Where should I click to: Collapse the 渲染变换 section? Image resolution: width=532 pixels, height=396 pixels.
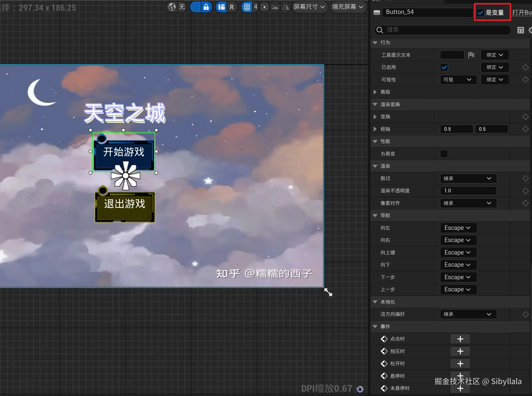[375, 104]
